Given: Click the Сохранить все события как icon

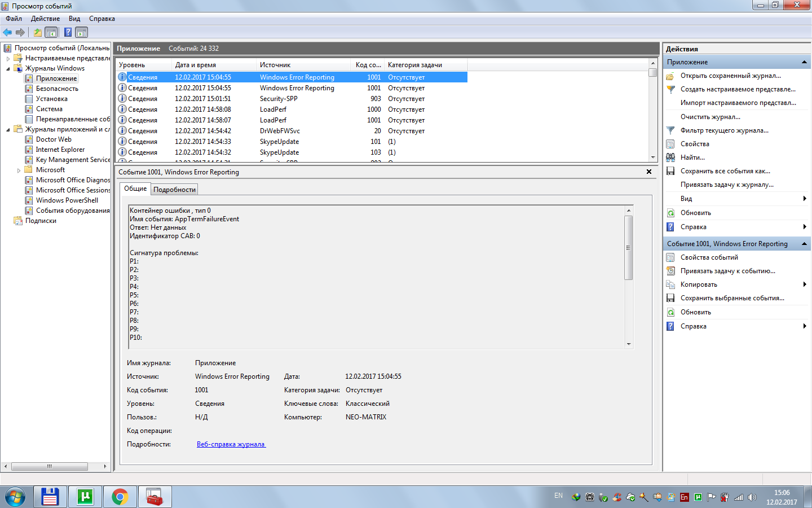Looking at the screenshot, I should tap(670, 171).
